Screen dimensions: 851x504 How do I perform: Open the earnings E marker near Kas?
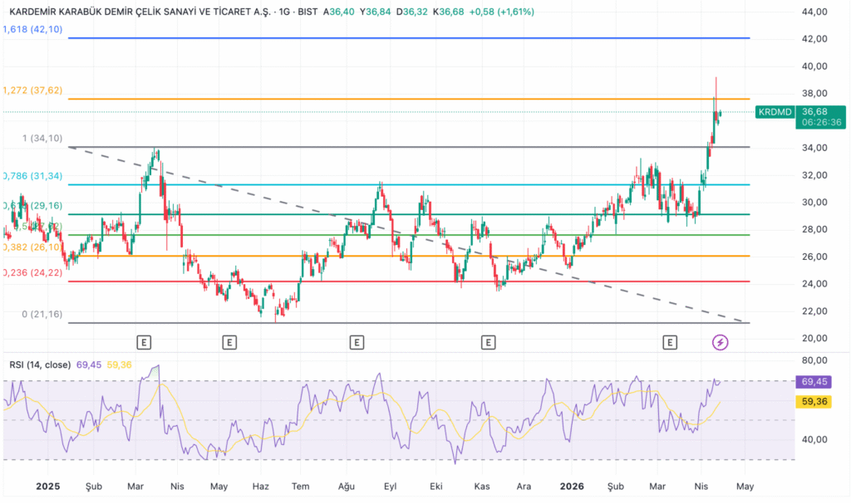tap(488, 342)
